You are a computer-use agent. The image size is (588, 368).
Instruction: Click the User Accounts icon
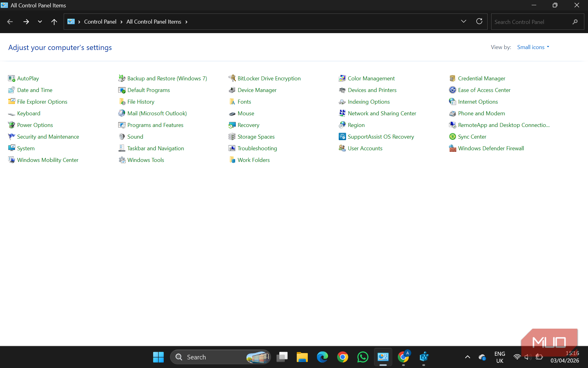pyautogui.click(x=342, y=148)
